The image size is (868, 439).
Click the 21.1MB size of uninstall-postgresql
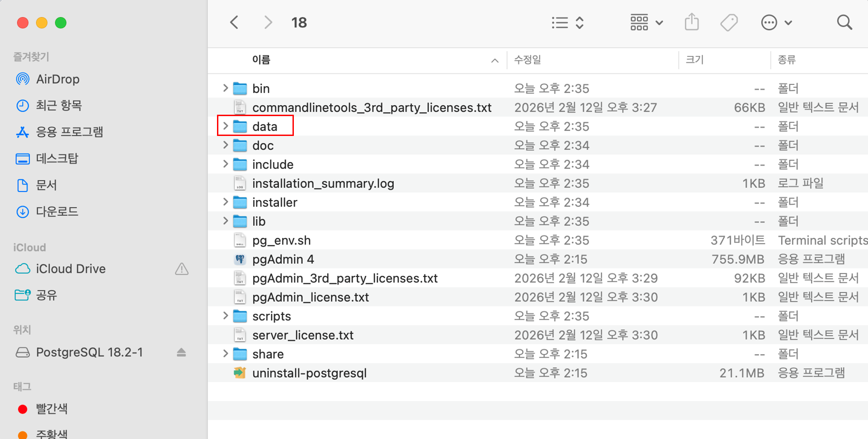pyautogui.click(x=741, y=373)
